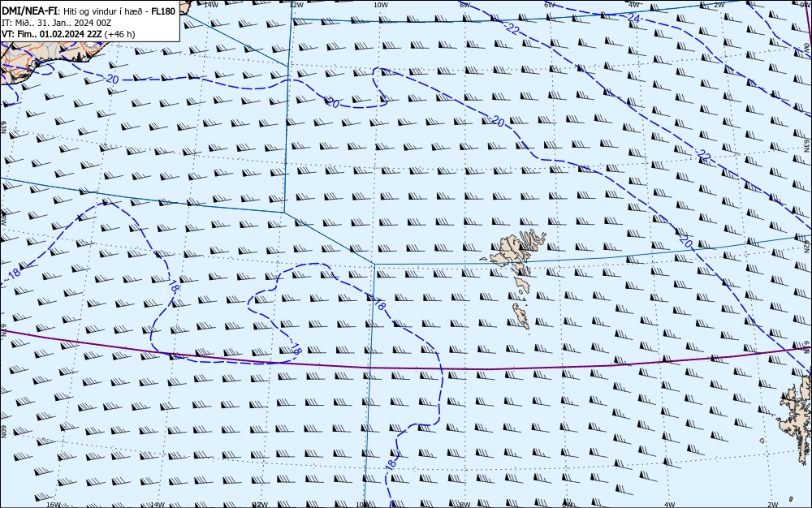The width and height of the screenshot is (812, 508).
Task: Click the 'FL180' flight level label
Action: click(163, 11)
